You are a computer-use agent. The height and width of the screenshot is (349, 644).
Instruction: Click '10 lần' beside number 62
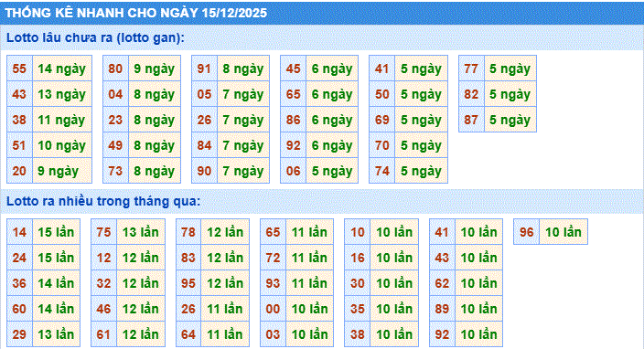pos(479,283)
